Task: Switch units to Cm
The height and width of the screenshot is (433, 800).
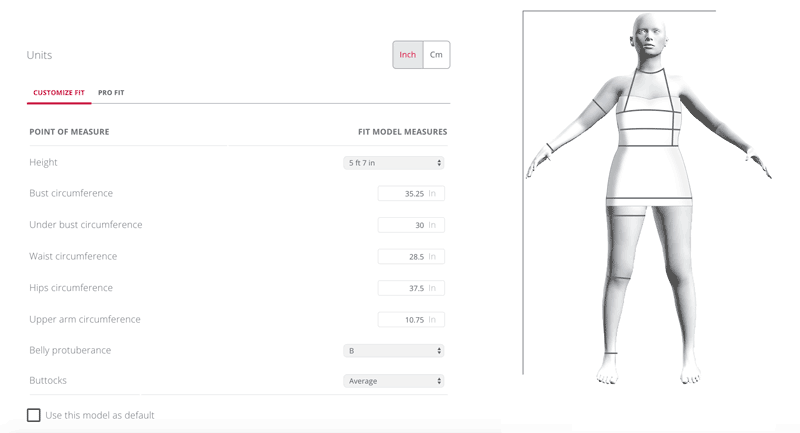Action: pos(436,55)
